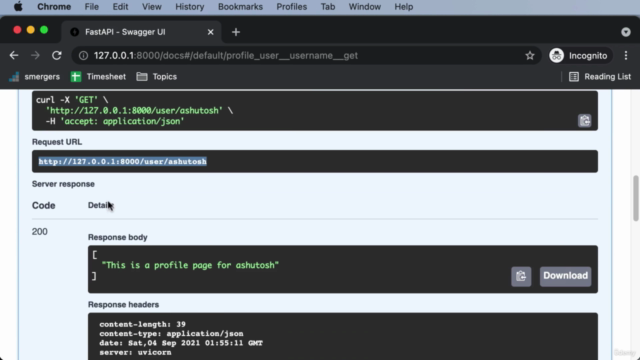Reload the current page

(57, 56)
